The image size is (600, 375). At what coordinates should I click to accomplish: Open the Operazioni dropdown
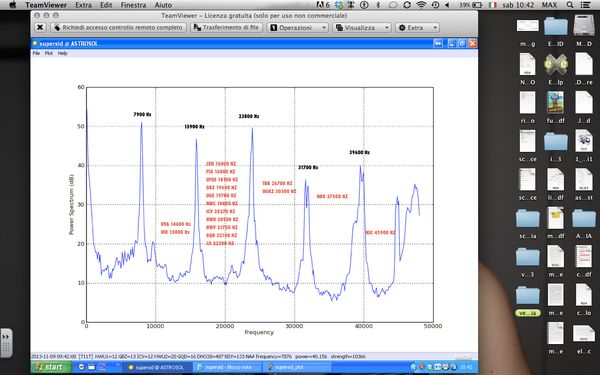coord(298,28)
